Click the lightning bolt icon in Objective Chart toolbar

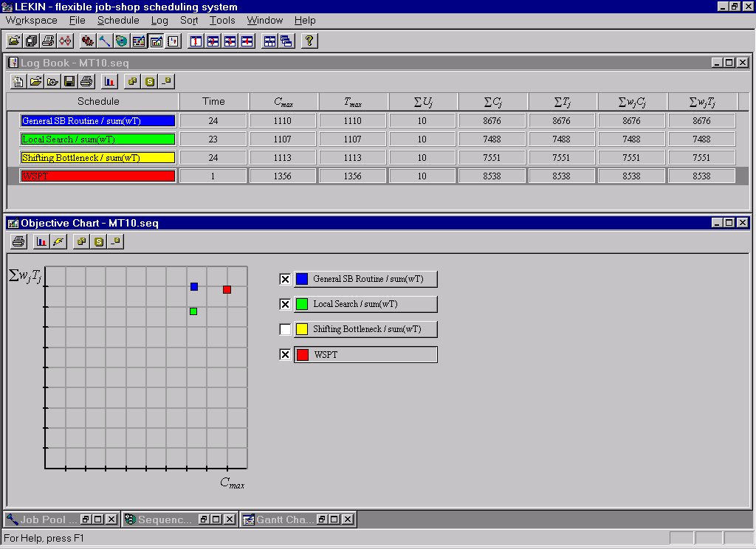[58, 241]
